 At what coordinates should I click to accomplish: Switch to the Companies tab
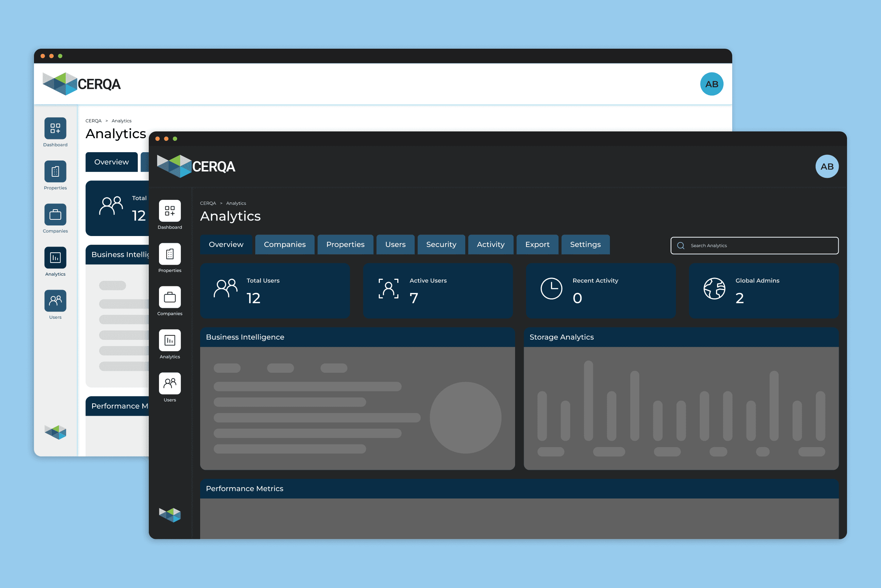tap(284, 244)
